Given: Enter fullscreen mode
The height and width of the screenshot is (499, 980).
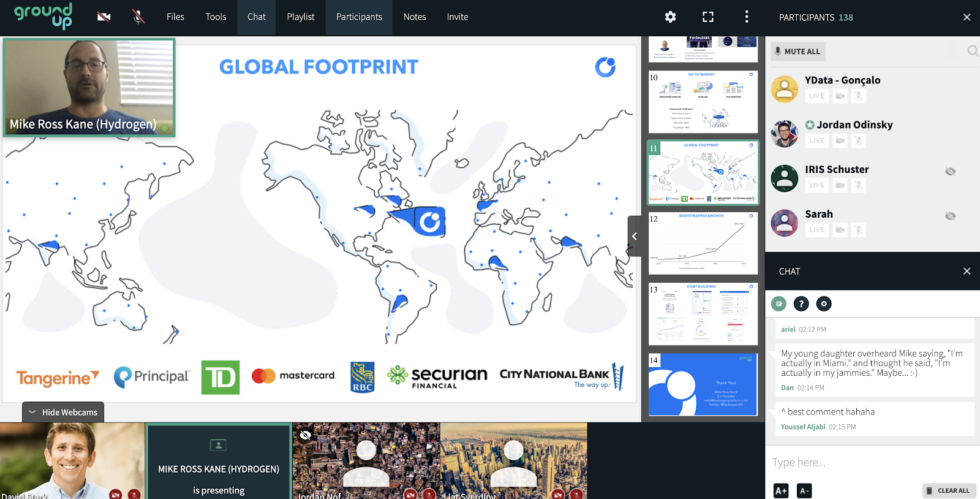Looking at the screenshot, I should pyautogui.click(x=708, y=17).
